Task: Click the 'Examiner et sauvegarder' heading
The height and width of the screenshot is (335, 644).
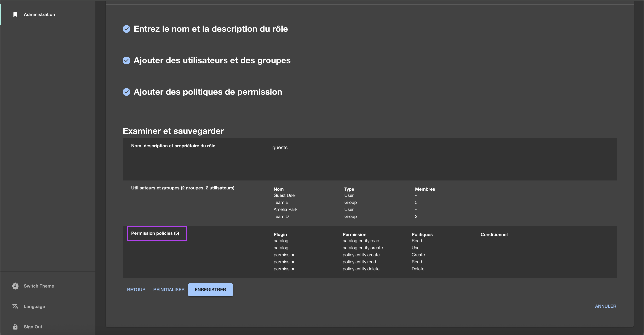Action: point(173,131)
